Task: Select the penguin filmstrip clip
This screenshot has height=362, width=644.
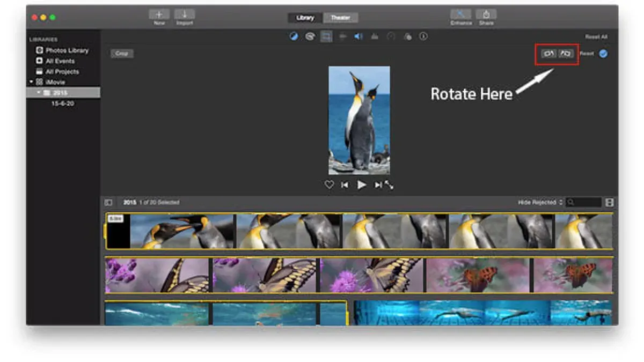Action: 359,231
